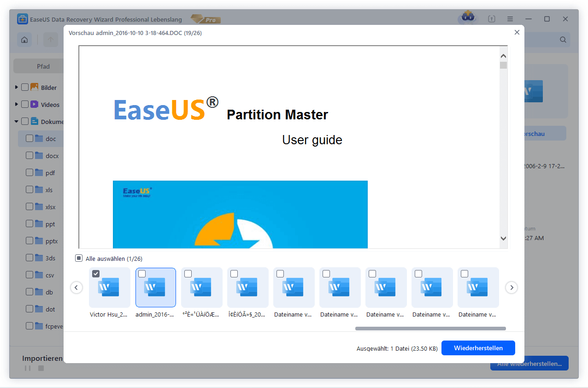
Task: Collapse the Dokumente tree node
Action: coord(17,122)
